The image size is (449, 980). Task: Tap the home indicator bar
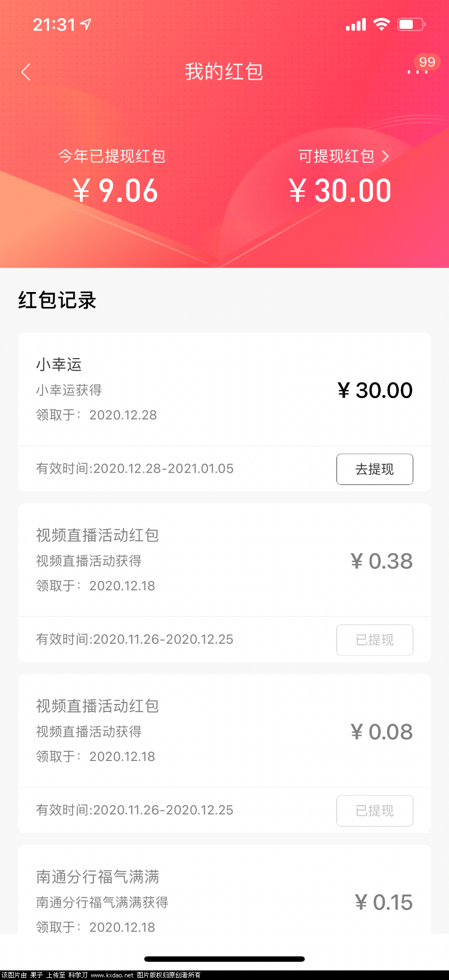(x=224, y=959)
